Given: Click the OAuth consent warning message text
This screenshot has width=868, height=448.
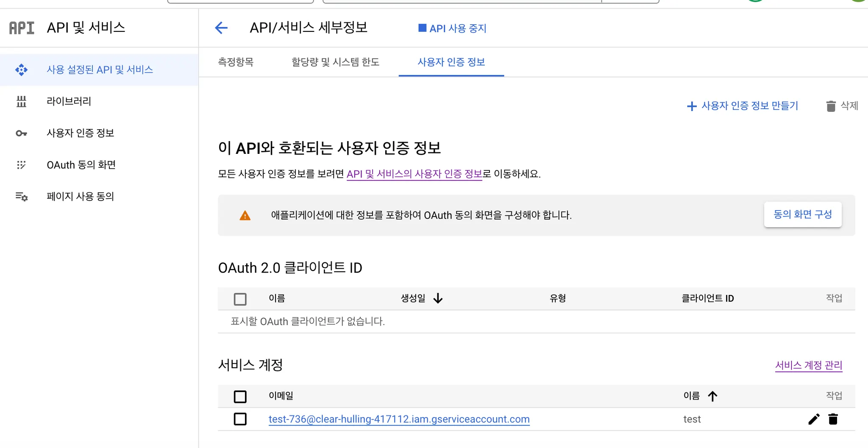Looking at the screenshot, I should click(x=421, y=215).
